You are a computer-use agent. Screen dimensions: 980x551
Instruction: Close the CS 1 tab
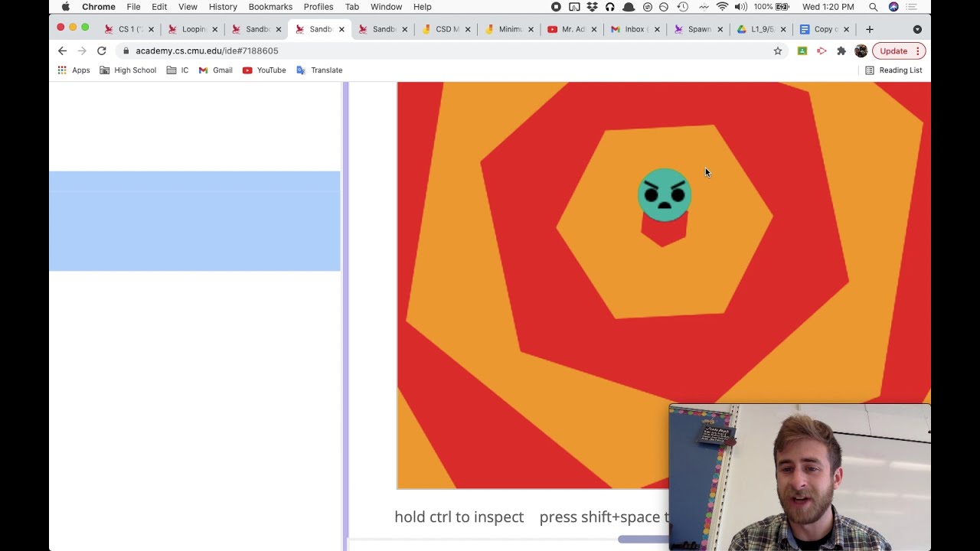(151, 29)
